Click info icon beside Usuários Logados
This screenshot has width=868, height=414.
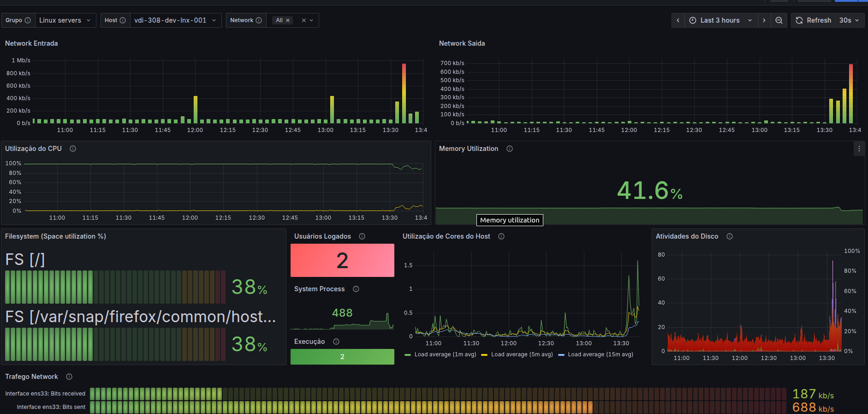(x=362, y=236)
